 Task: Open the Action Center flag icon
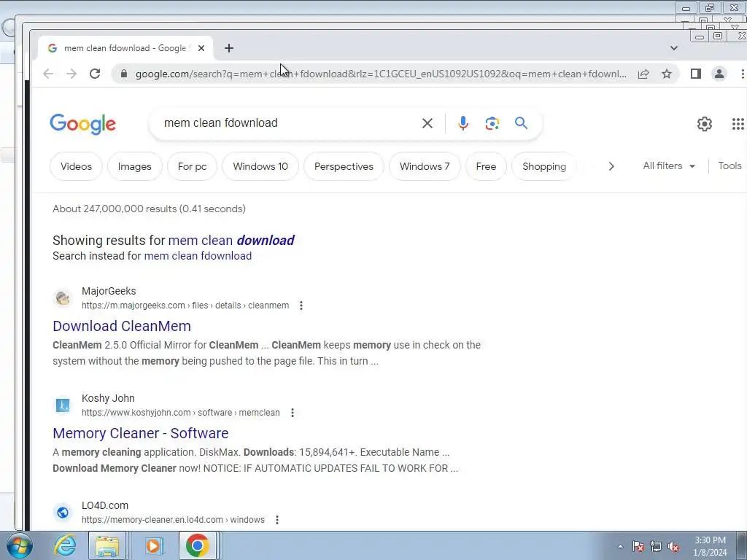coord(638,546)
